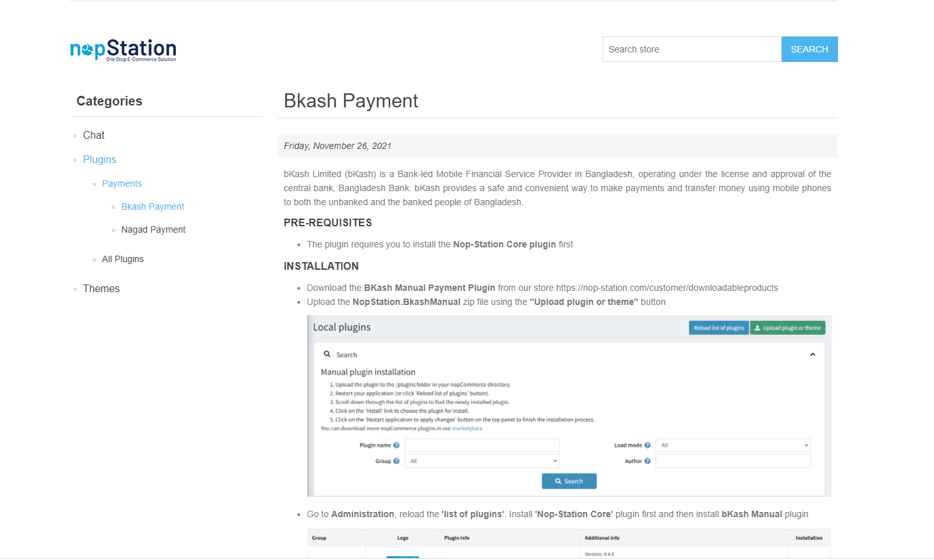
Task: Click 'Reload list of plugins' button in screenshot
Action: [x=718, y=328]
